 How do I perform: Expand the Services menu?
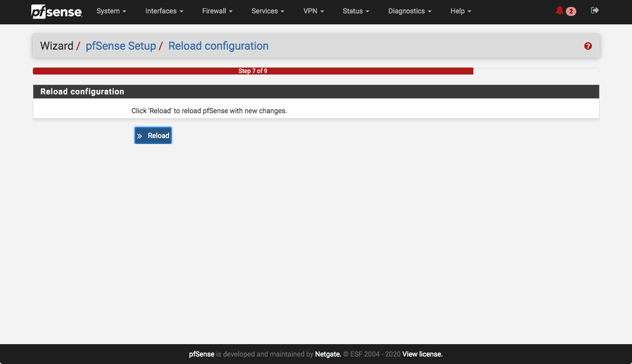click(268, 11)
